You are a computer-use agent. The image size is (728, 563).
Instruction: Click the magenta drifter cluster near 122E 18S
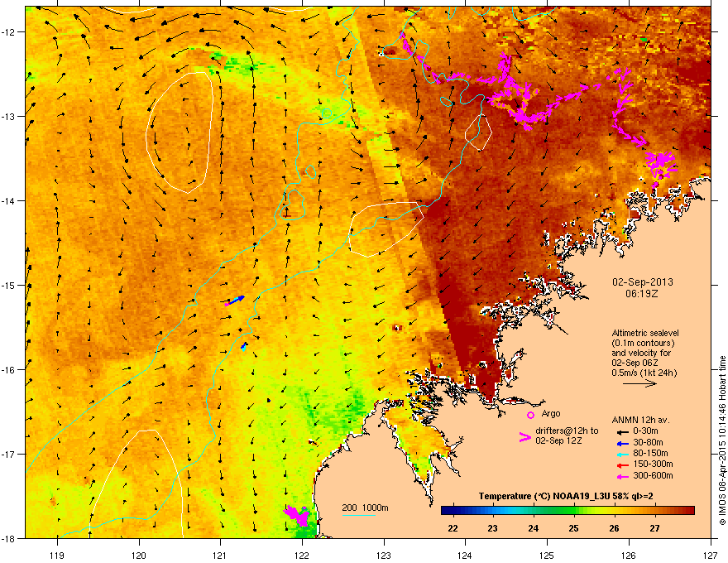[x=297, y=515]
